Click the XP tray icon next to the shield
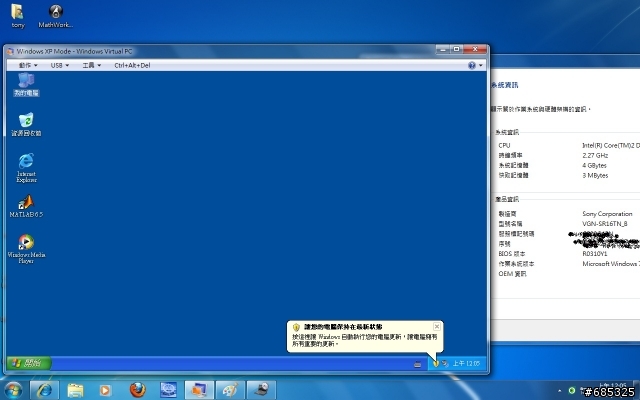640x400 pixels. [x=444, y=363]
